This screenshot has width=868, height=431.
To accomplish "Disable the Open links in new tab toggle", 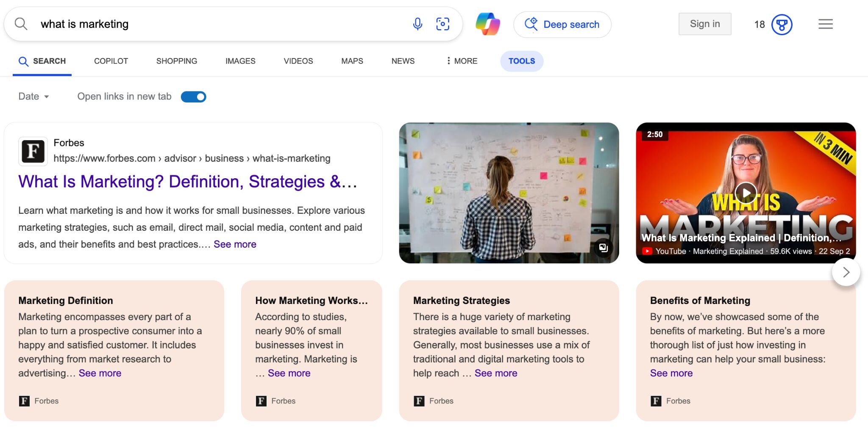I will (x=193, y=97).
